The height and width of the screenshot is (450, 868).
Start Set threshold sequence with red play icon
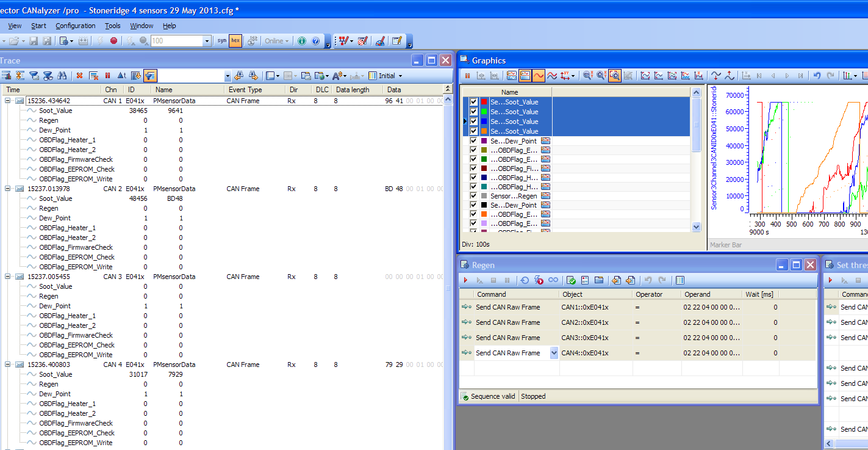(831, 280)
